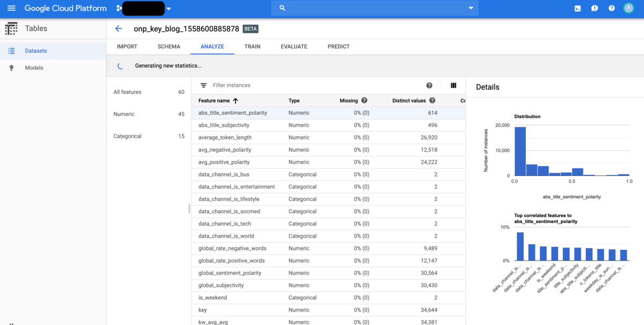644x325 pixels.
Task: Click the tallest Distribution histogram bar
Action: (x=520, y=151)
